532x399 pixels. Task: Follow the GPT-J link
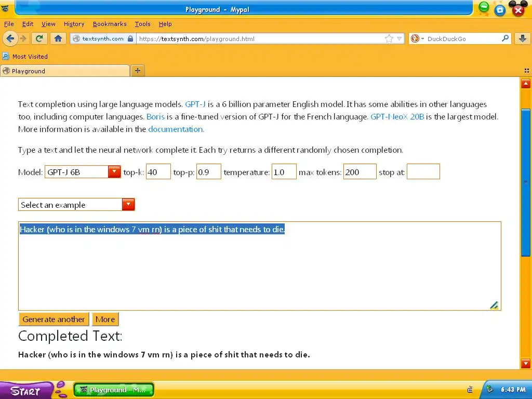coord(195,104)
